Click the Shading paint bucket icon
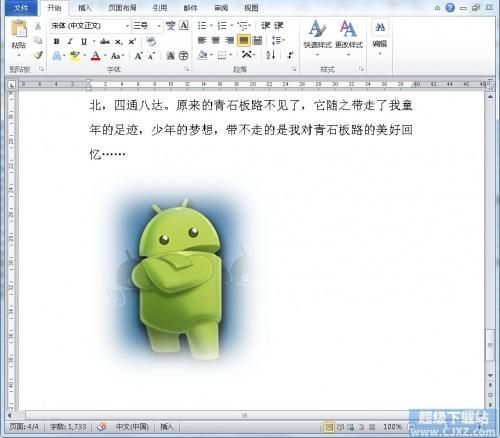 click(202, 55)
